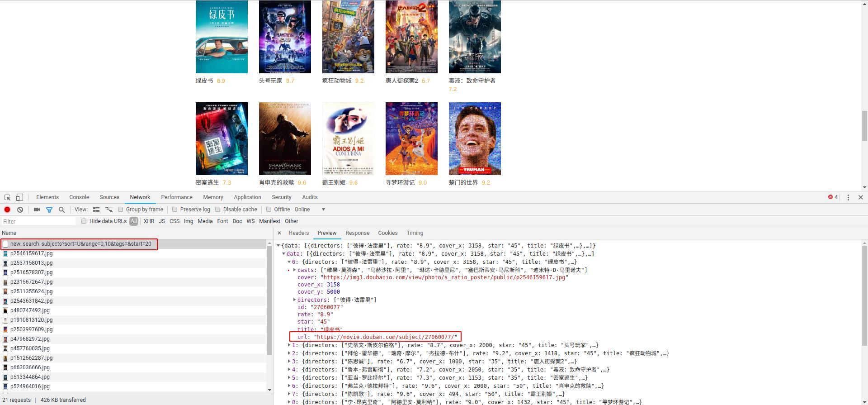Collapse the data array node
The height and width of the screenshot is (405, 868).
pyautogui.click(x=284, y=254)
